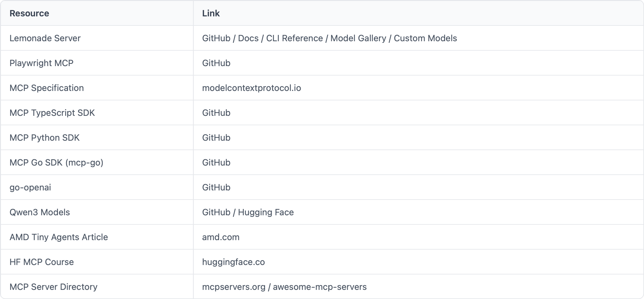Open Qwen3 Hugging Face link
This screenshot has width=644, height=299.
pyautogui.click(x=266, y=212)
